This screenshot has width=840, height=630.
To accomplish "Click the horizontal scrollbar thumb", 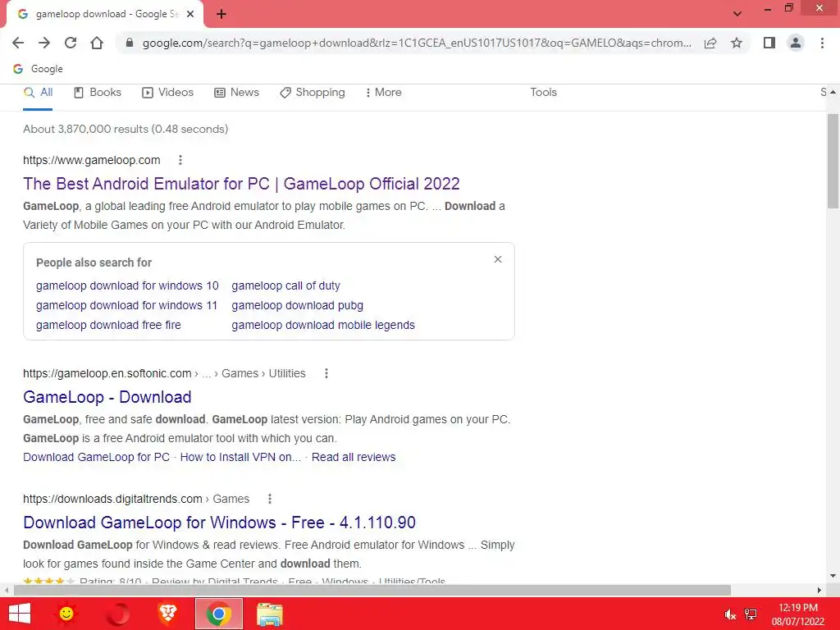I will tap(372, 590).
